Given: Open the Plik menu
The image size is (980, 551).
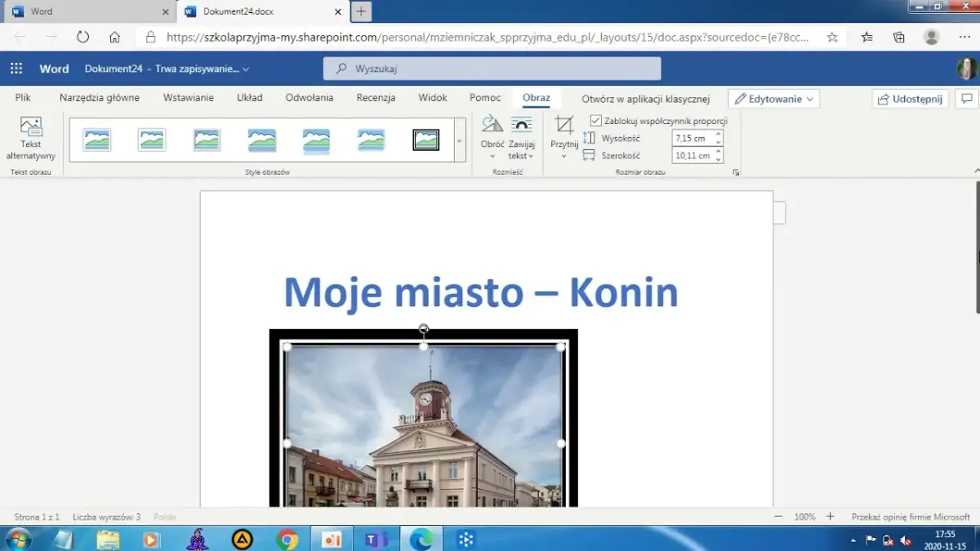Looking at the screenshot, I should click(x=23, y=97).
